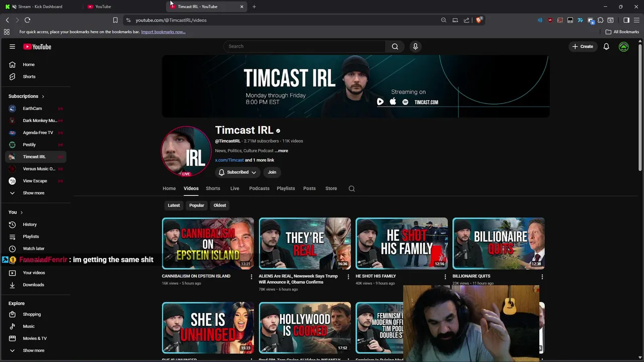The width and height of the screenshot is (644, 362).
Task: Switch to Playlists tab
Action: [x=286, y=189]
